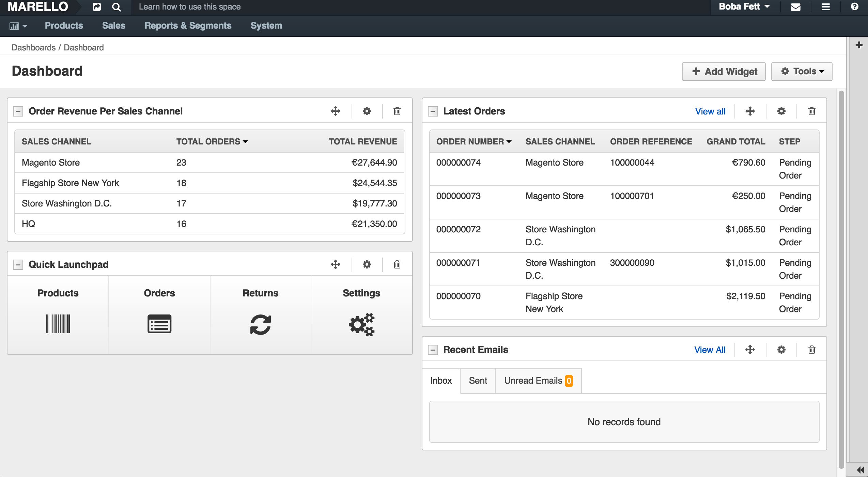868x477 pixels.
Task: Click the Add Widget button
Action: coord(724,71)
